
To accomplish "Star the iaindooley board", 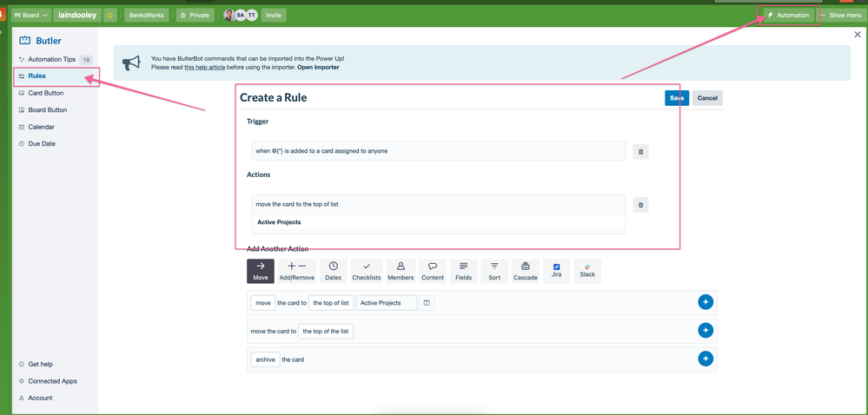I will (x=110, y=16).
